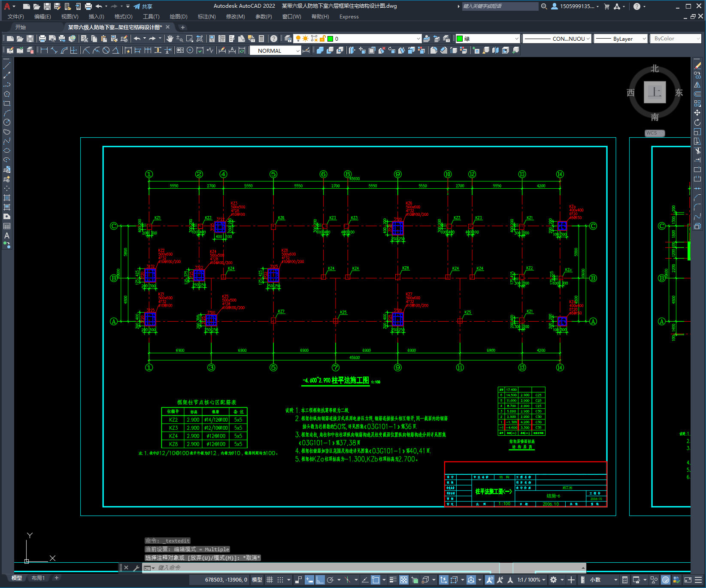
Task: Click the WCS label under ViewCube
Action: click(x=654, y=133)
